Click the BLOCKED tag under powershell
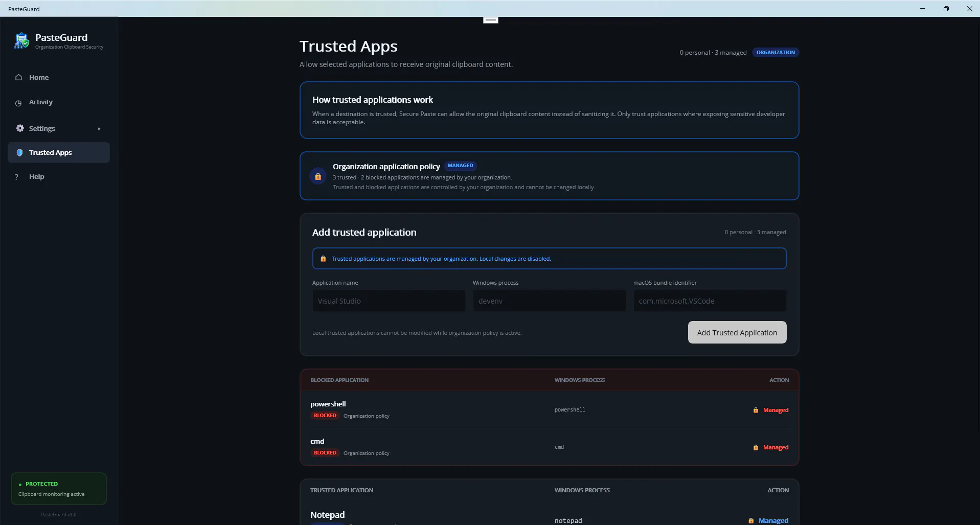This screenshot has width=980, height=525. pyautogui.click(x=325, y=416)
